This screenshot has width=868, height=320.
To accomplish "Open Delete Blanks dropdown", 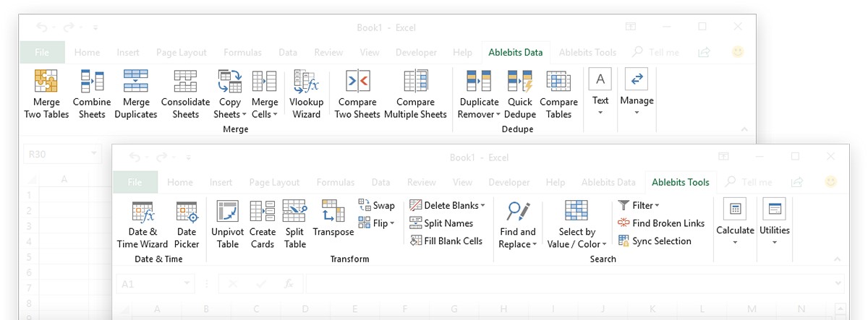I will click(x=447, y=206).
